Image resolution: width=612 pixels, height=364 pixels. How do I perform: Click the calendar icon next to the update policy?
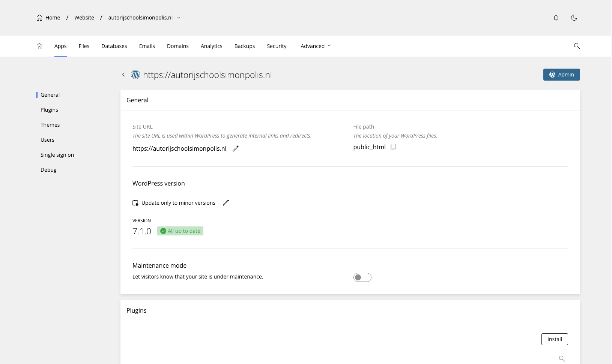pos(135,203)
